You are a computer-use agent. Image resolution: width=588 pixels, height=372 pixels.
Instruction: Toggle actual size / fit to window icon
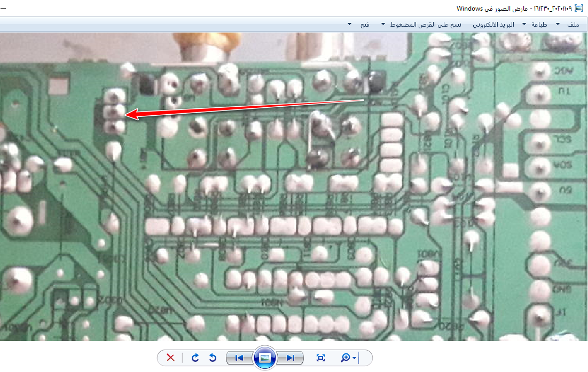[x=320, y=358]
